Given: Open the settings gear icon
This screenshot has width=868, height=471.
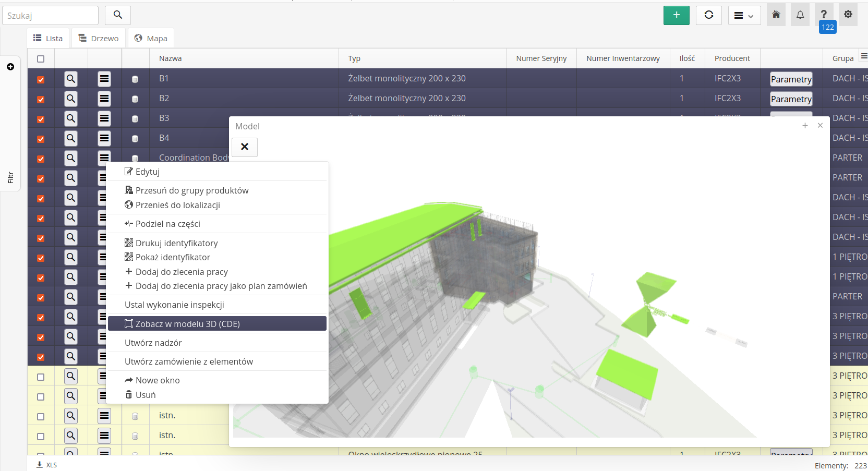Looking at the screenshot, I should (x=848, y=15).
